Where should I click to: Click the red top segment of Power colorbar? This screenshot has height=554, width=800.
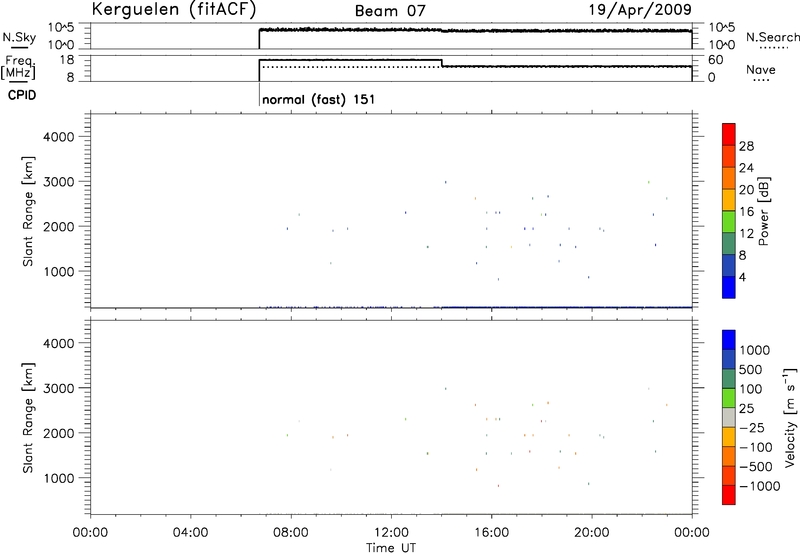tap(729, 134)
